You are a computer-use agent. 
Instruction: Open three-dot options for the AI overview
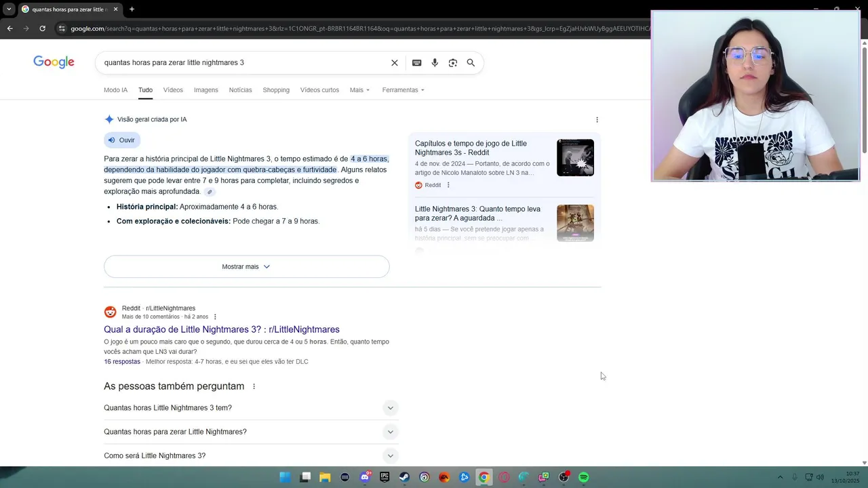[597, 119]
